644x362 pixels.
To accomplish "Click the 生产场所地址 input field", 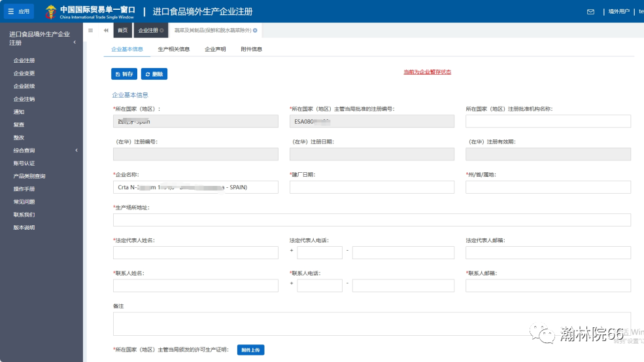I will (372, 220).
